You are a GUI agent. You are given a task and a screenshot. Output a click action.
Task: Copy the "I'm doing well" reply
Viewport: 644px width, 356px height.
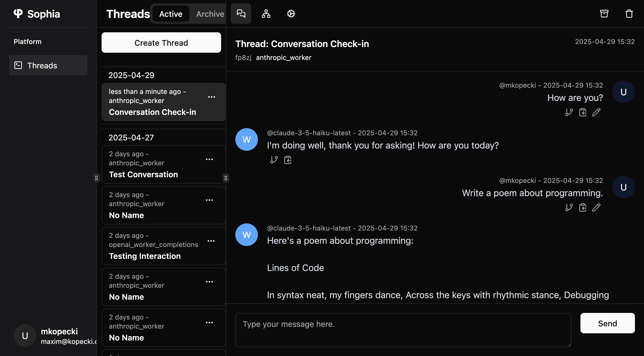[287, 160]
